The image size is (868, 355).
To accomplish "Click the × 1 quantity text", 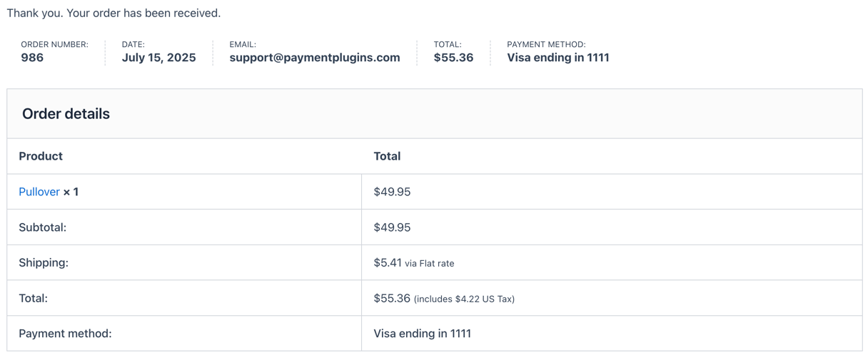I will tap(71, 192).
